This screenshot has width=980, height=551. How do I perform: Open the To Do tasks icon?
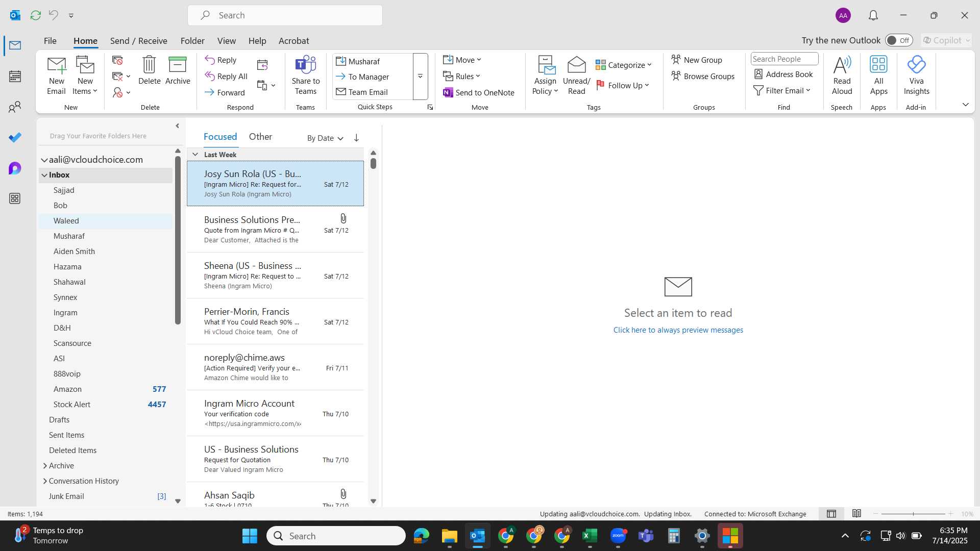point(15,137)
